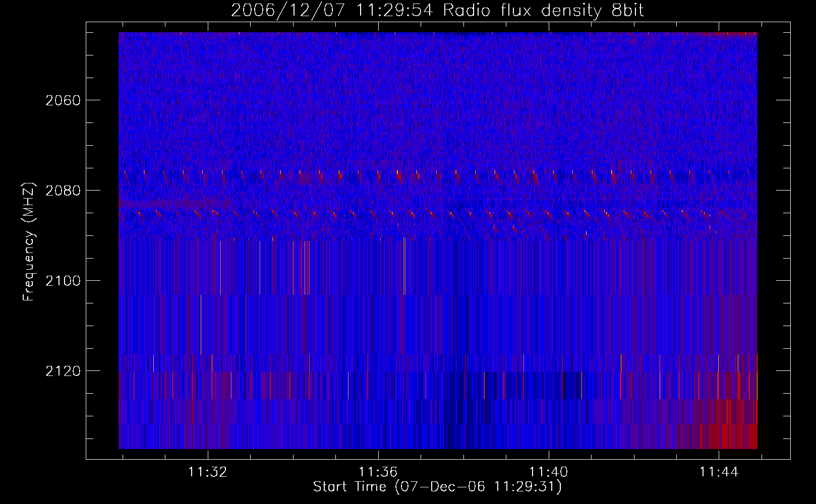The height and width of the screenshot is (504, 816).
Task: Select the 2060 frequency tick label
Action: click(x=63, y=100)
